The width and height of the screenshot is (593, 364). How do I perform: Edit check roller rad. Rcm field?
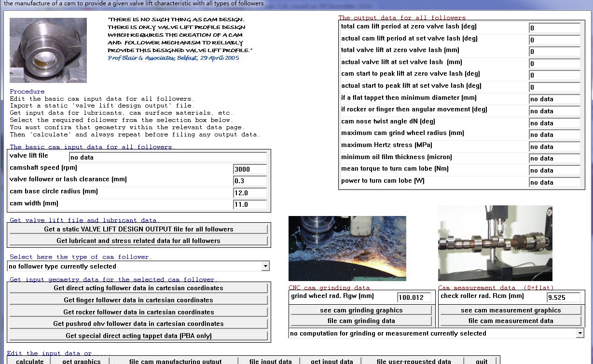click(563, 297)
